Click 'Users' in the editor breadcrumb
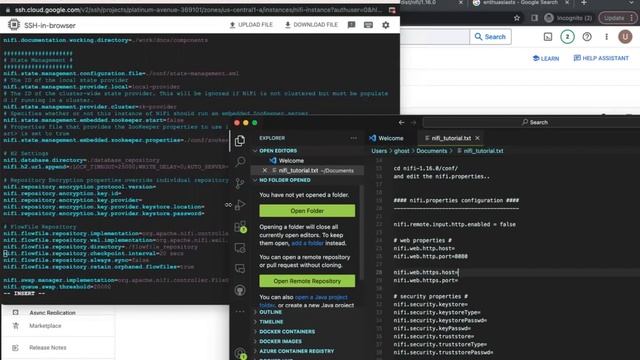640x360 pixels. tap(379, 151)
